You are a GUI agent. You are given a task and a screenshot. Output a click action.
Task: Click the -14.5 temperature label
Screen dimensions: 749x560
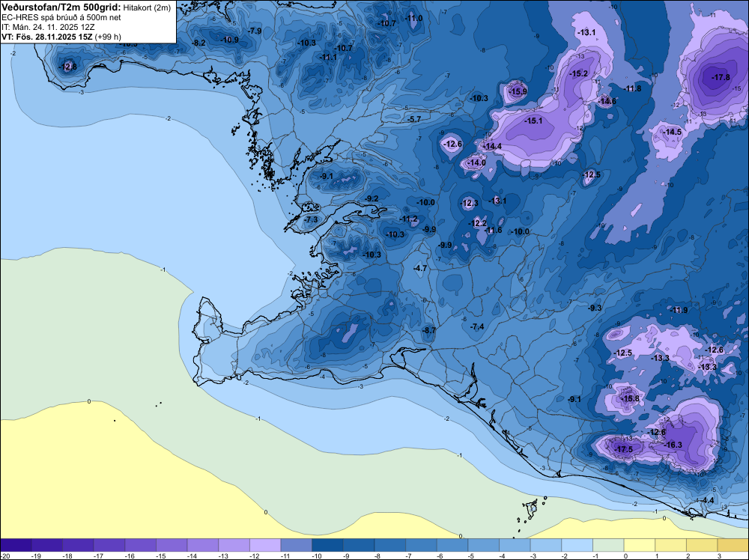pyautogui.click(x=672, y=132)
